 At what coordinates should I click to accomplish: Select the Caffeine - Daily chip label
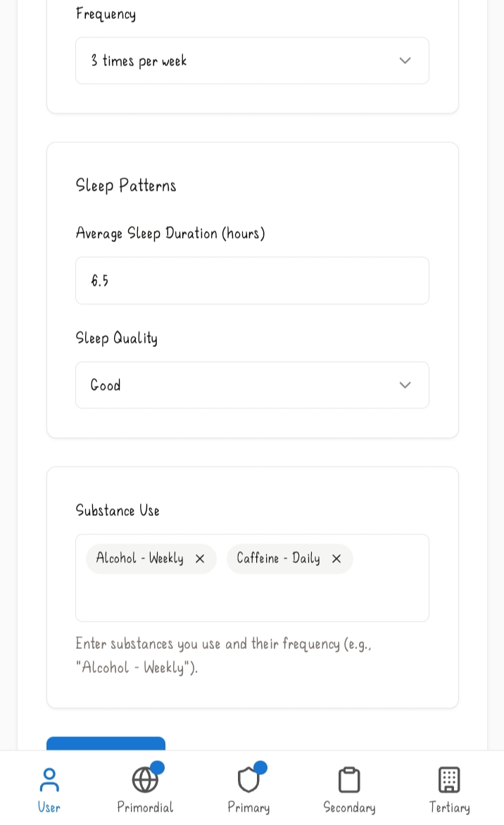coord(278,559)
